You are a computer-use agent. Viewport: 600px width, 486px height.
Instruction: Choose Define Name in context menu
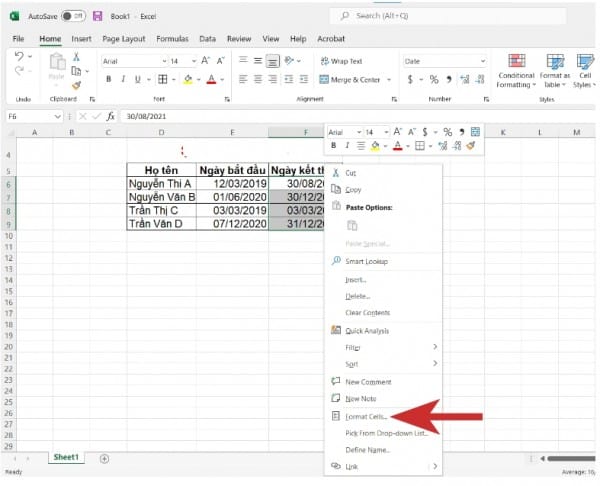click(383, 450)
